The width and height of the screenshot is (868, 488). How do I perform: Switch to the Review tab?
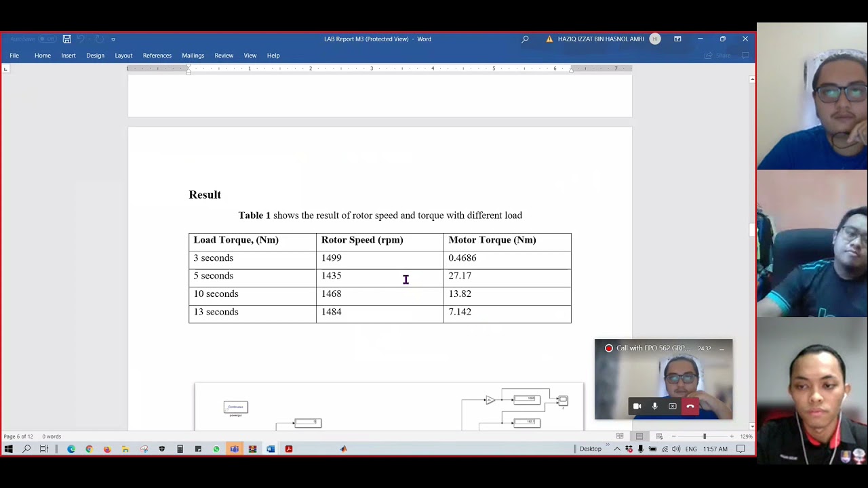click(224, 56)
